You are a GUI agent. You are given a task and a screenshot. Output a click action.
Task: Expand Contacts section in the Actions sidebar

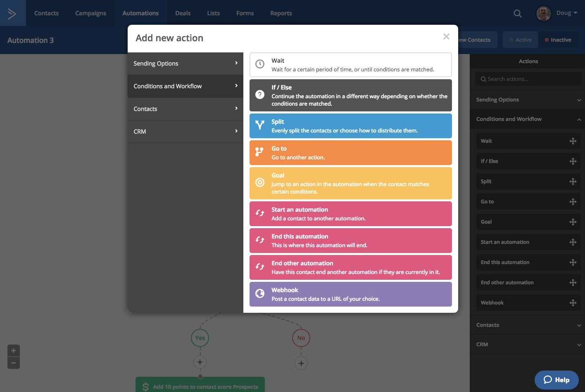[528, 325]
